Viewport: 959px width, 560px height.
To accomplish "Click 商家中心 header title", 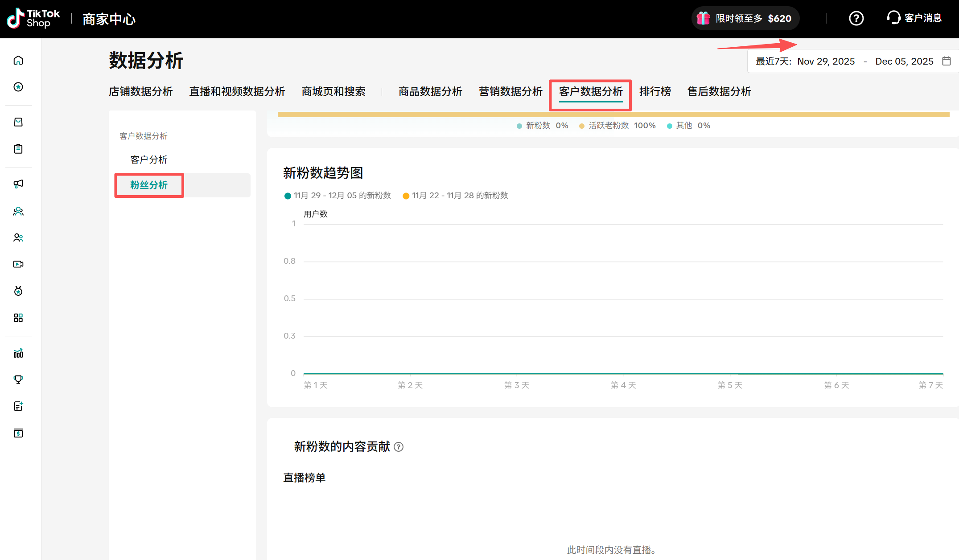I will (109, 19).
